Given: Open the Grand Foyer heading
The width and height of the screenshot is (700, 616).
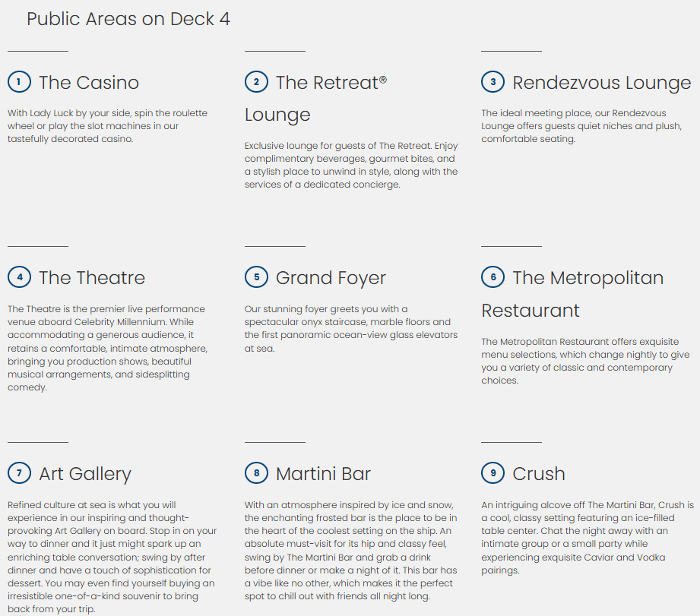Looking at the screenshot, I should click(331, 278).
